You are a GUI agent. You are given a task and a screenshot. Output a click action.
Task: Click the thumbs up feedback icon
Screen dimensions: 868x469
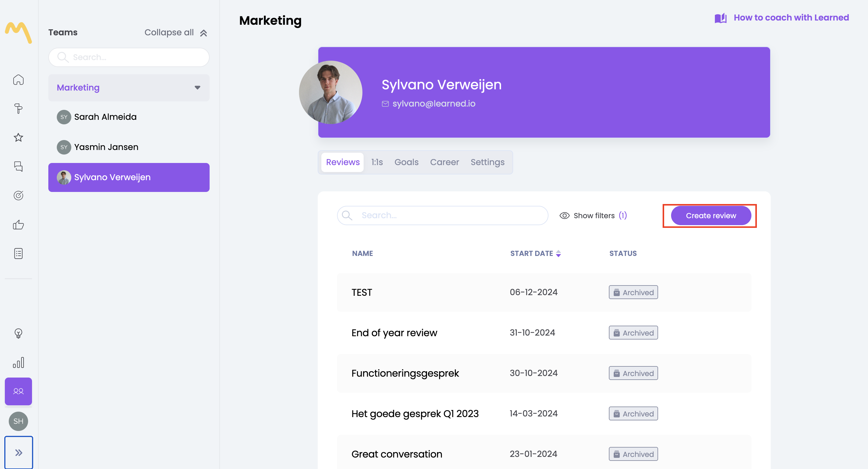coord(18,225)
